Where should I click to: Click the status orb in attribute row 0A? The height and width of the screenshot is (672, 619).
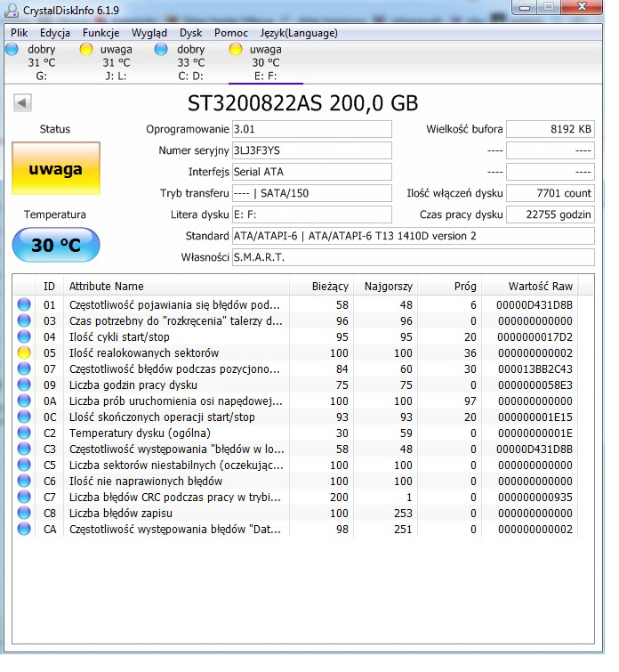click(x=24, y=401)
